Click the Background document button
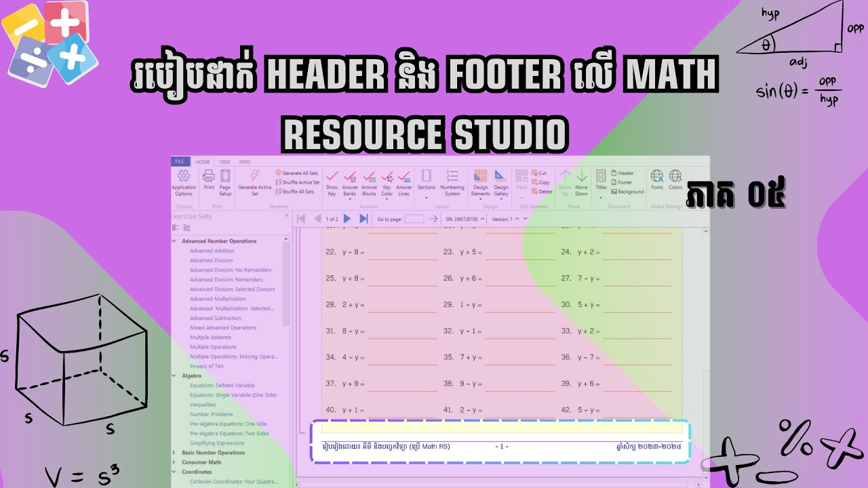 (627, 191)
